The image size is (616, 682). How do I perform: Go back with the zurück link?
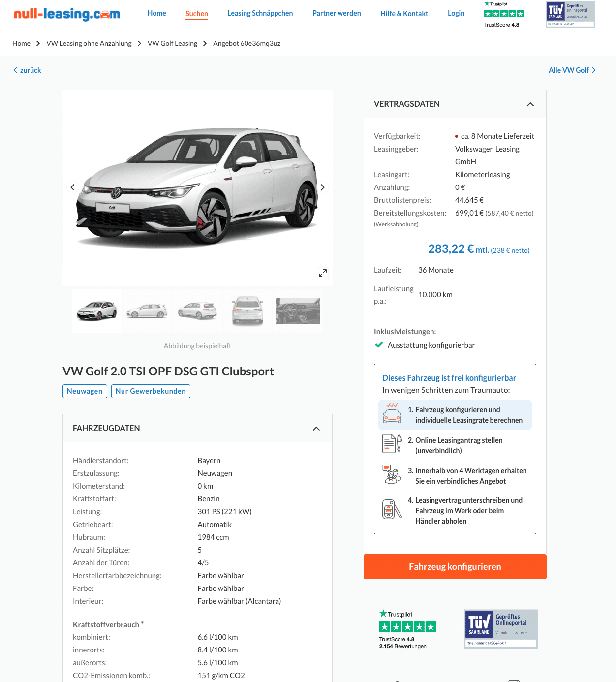coord(27,70)
